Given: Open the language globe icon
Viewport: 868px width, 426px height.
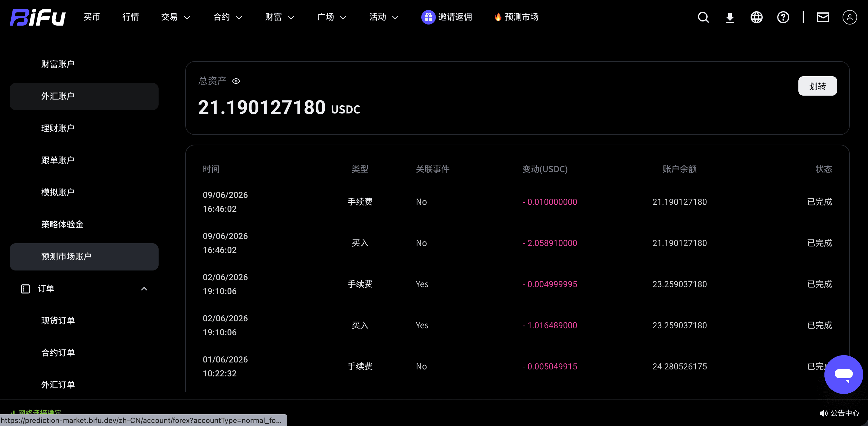Looking at the screenshot, I should coord(756,17).
